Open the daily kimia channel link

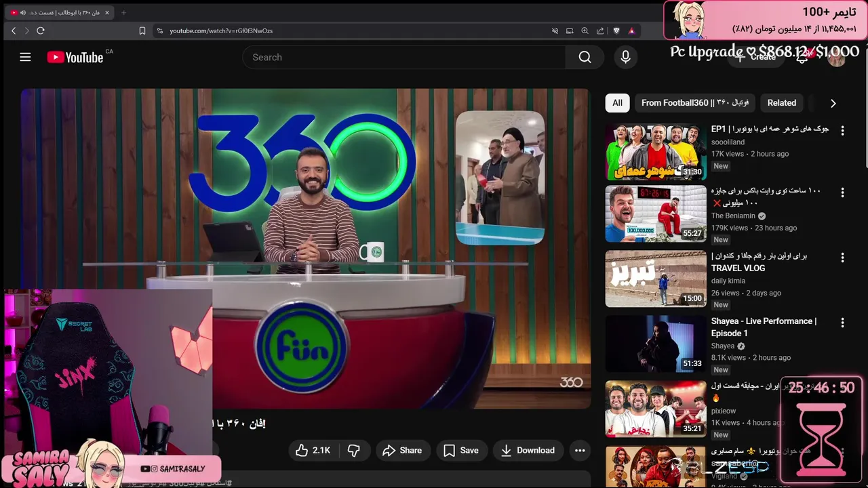click(x=728, y=281)
